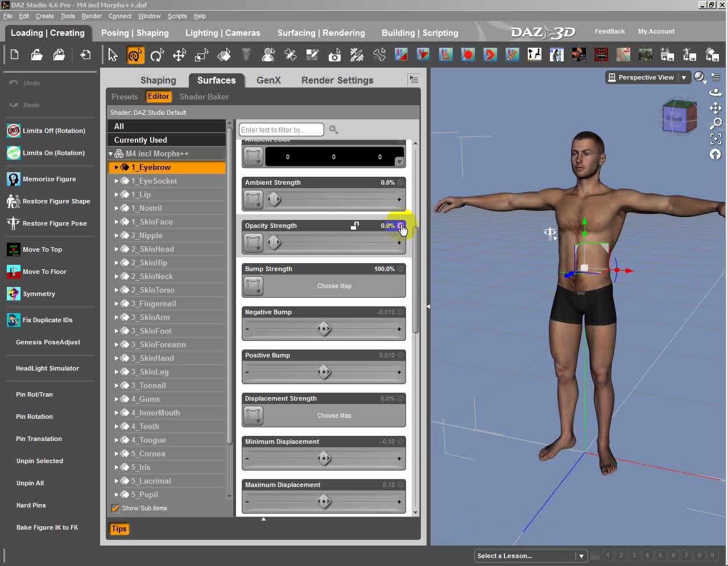Click the Opacity Strength slider handle
728x566 pixels.
[x=274, y=243]
